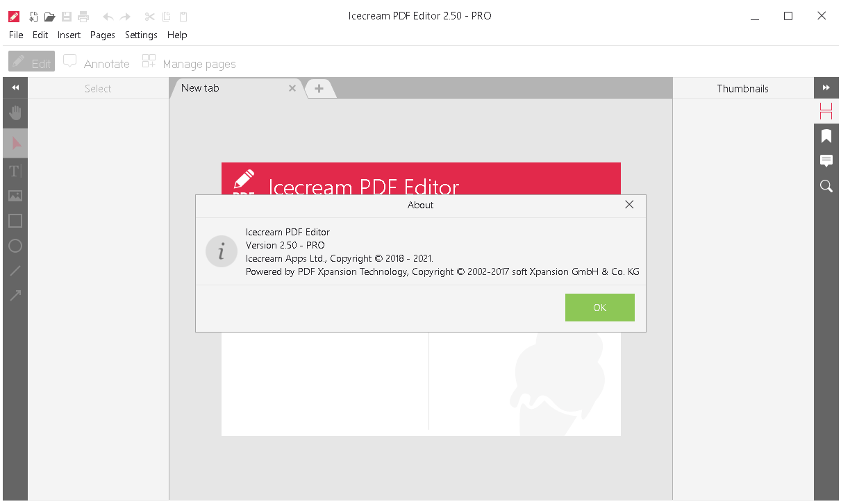Click the Undo arrow icon
The width and height of the screenshot is (841, 504).
[x=108, y=17]
